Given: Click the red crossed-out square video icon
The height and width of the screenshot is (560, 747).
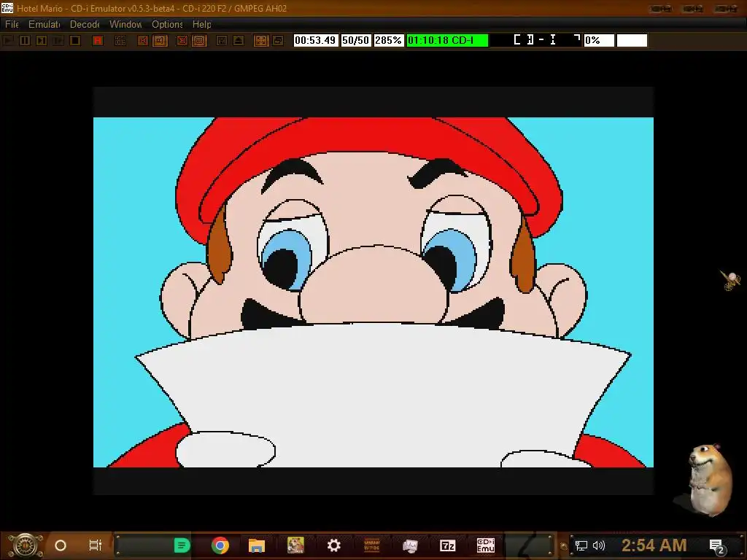Looking at the screenshot, I should (182, 41).
